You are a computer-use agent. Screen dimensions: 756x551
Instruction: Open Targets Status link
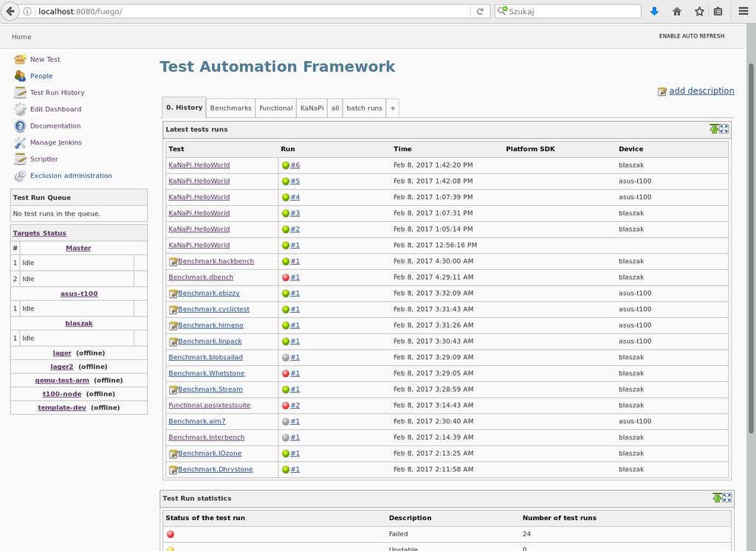click(x=40, y=233)
